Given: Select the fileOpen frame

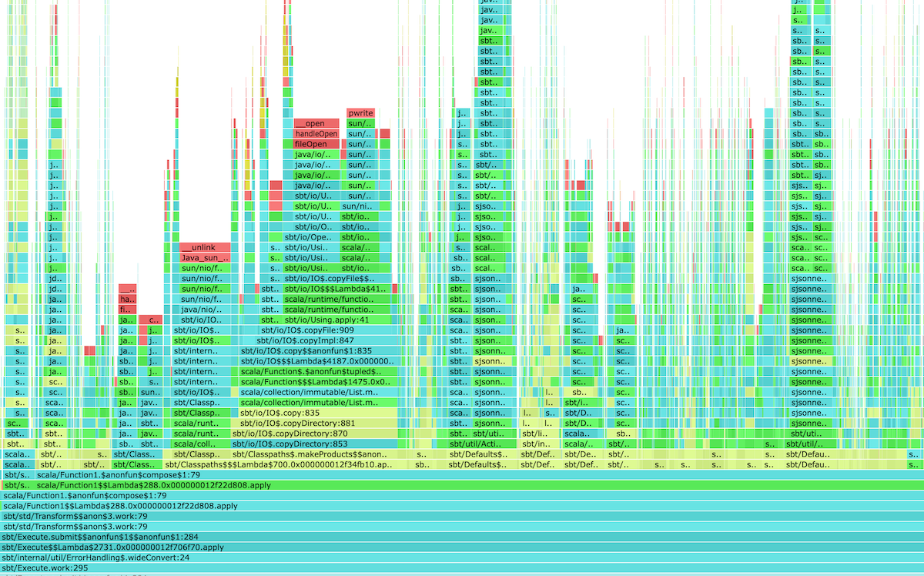Looking at the screenshot, I should coord(316,144).
